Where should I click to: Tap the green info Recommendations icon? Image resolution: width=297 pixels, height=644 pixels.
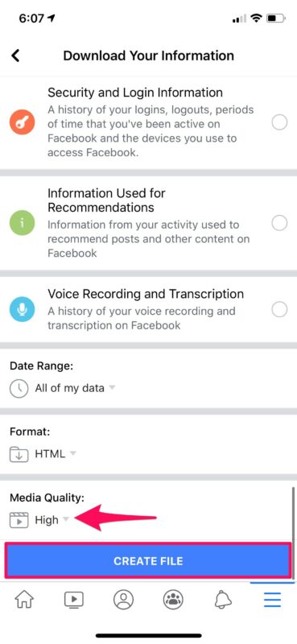tap(22, 223)
